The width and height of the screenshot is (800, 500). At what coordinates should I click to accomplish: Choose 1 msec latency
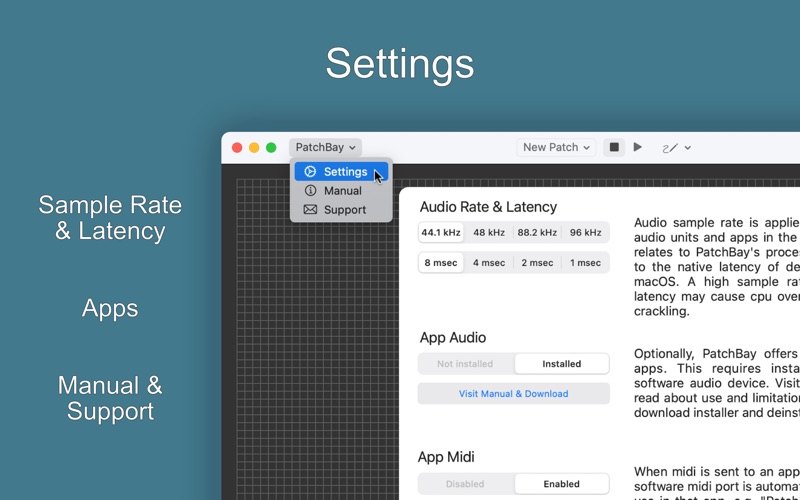click(585, 263)
